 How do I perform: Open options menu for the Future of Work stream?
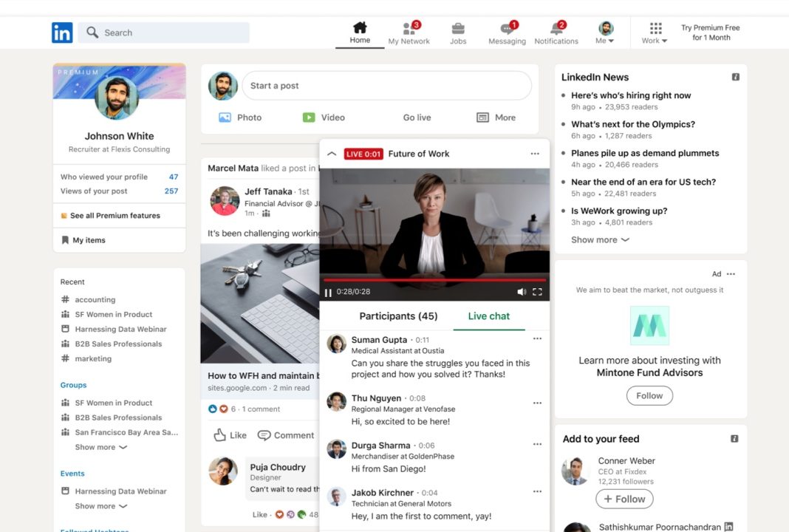tap(535, 154)
